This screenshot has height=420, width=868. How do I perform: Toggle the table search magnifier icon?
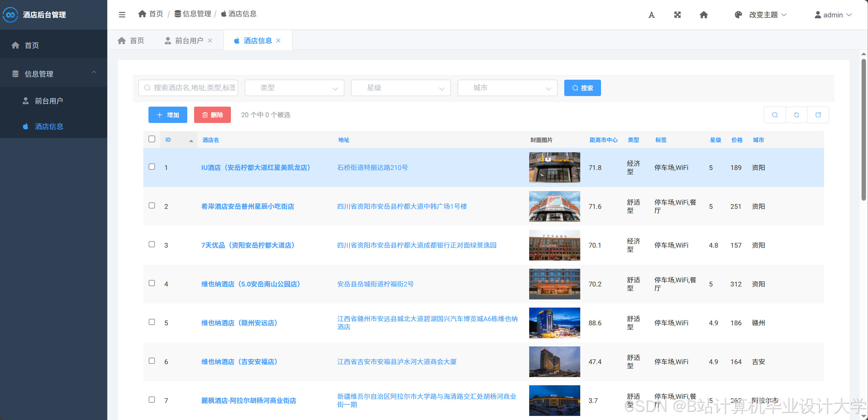tap(775, 115)
